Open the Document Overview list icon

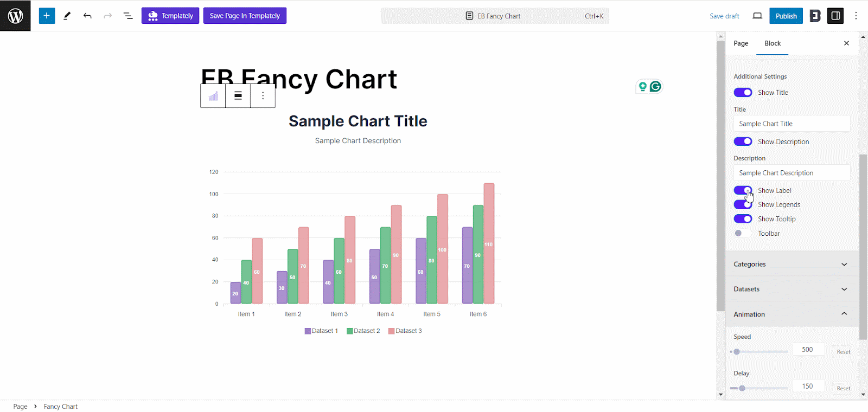(x=128, y=16)
